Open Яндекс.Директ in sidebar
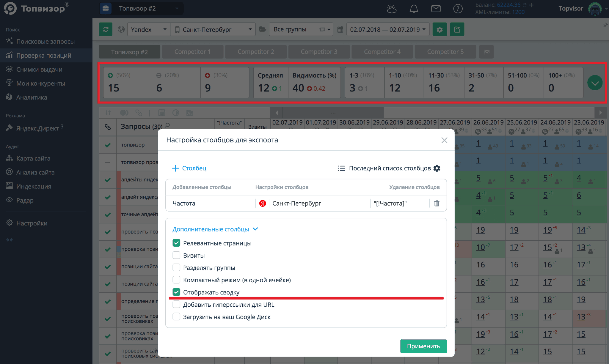 click(37, 128)
